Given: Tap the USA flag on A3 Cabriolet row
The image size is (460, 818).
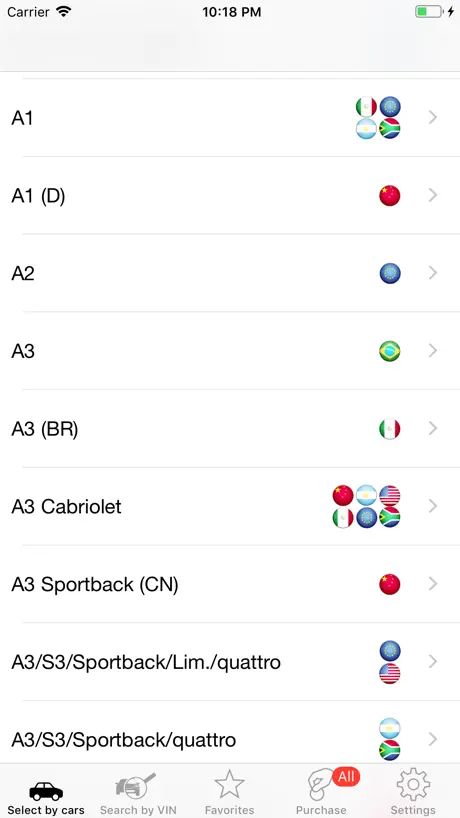Looking at the screenshot, I should [390, 495].
